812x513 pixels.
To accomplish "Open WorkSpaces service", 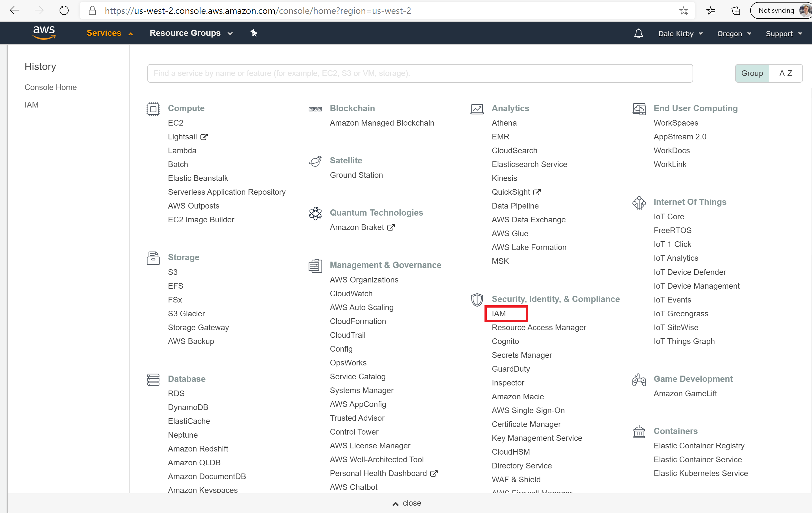I will (x=676, y=123).
